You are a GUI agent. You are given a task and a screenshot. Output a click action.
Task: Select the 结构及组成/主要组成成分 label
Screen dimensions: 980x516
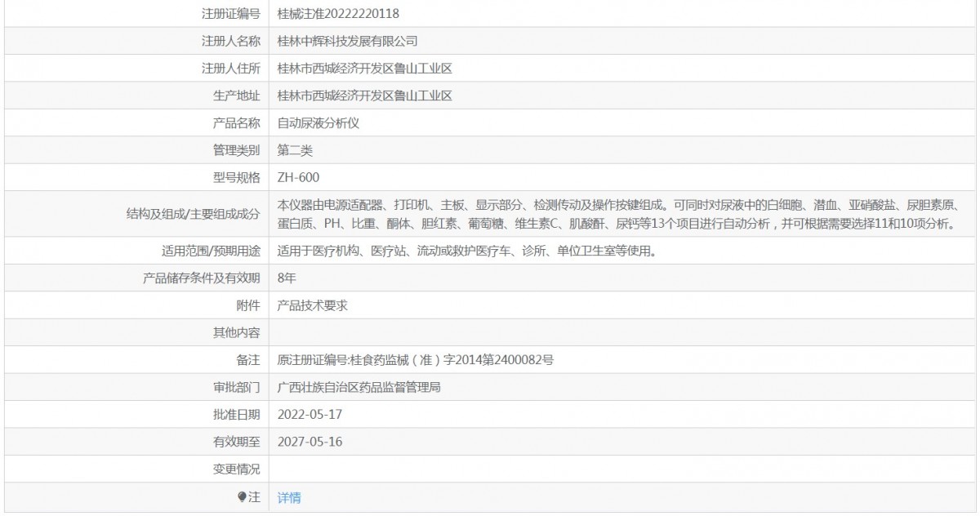192,214
